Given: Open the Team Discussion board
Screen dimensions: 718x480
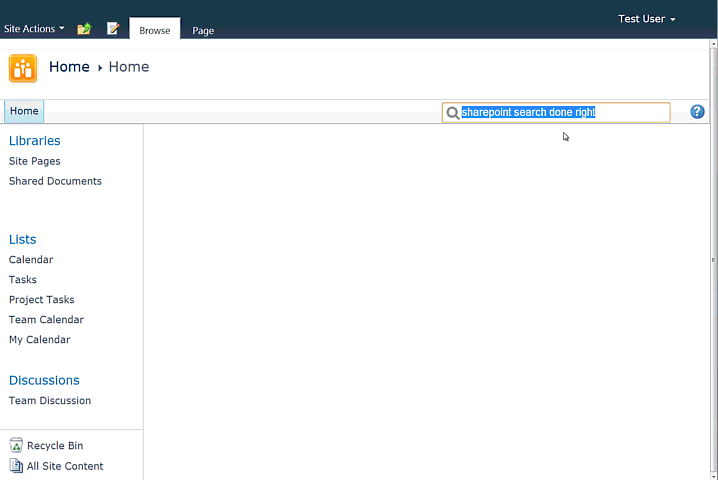Looking at the screenshot, I should click(x=50, y=400).
